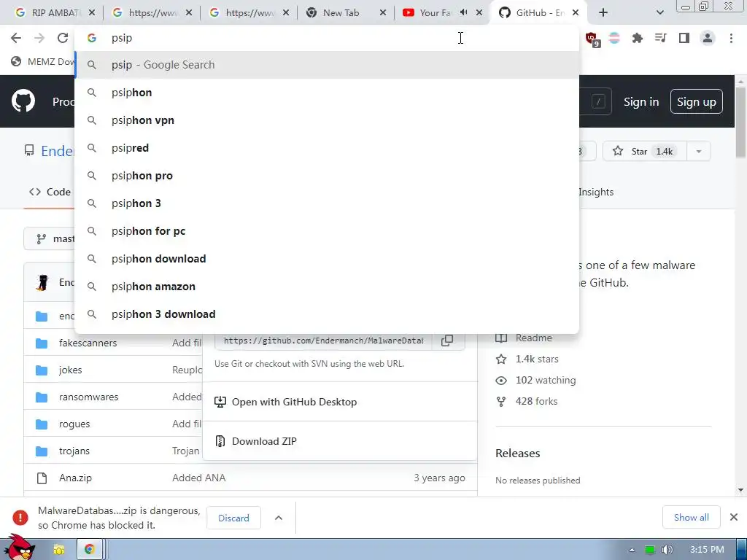Open a new tab with plus button
Viewport: 747px width, 560px height.
click(x=603, y=13)
